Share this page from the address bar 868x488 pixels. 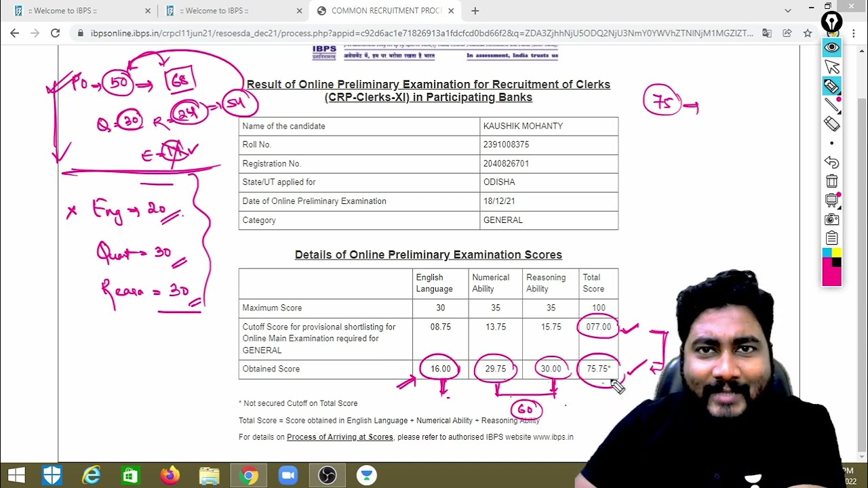point(787,33)
